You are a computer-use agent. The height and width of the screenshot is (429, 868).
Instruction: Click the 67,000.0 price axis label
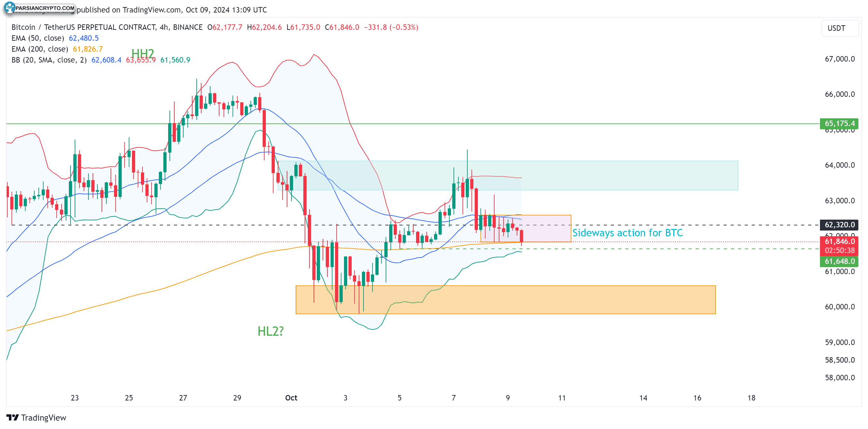tap(839, 59)
